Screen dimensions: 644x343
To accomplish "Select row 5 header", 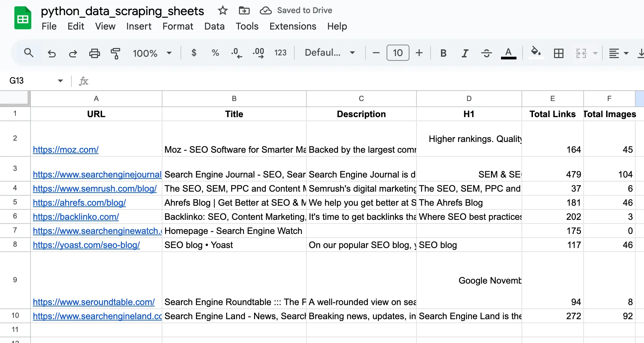I will click(15, 202).
